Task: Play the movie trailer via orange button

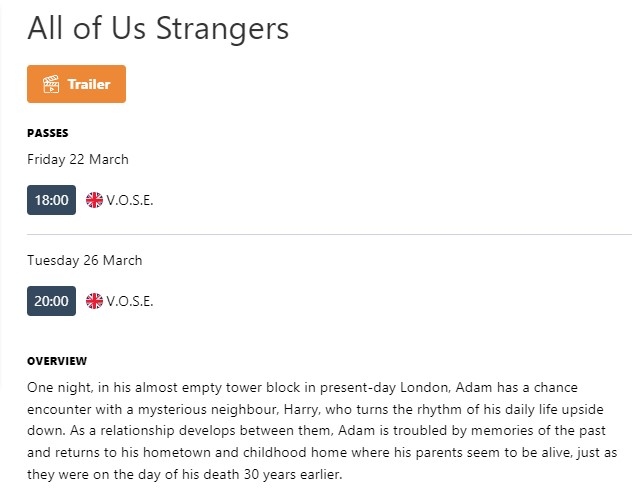Action: click(x=76, y=84)
